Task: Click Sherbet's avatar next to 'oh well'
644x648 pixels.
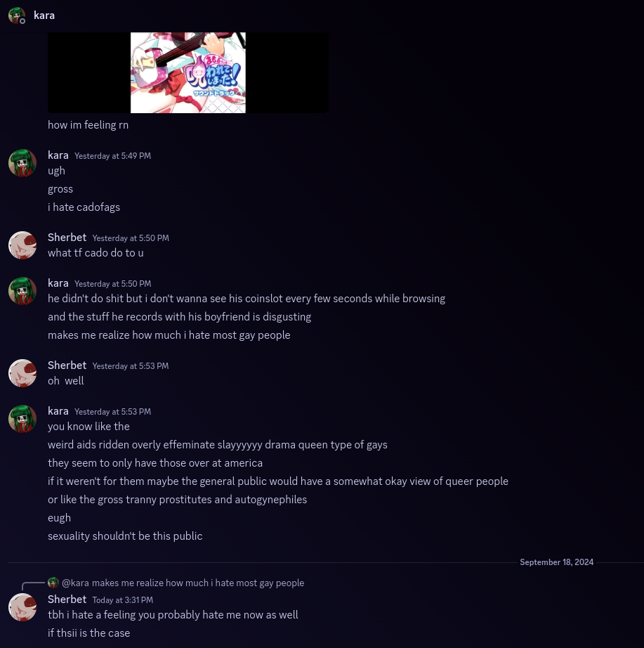Action: pos(22,373)
